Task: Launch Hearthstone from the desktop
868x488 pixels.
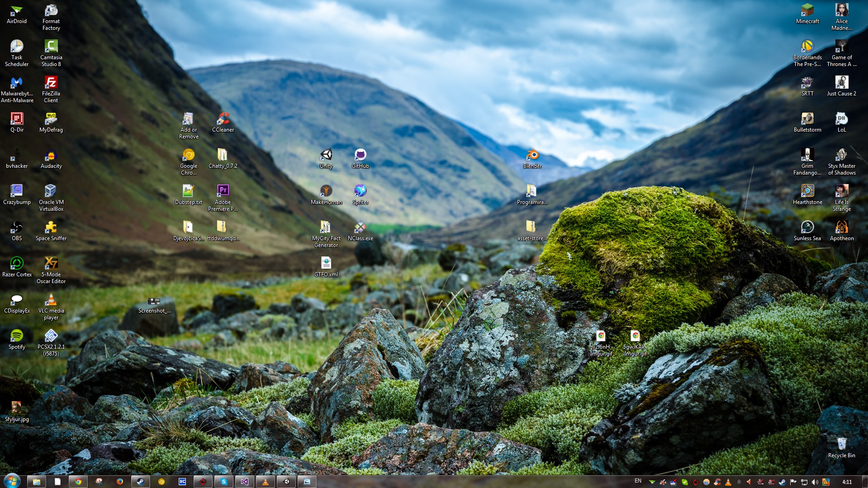Action: click(x=807, y=195)
